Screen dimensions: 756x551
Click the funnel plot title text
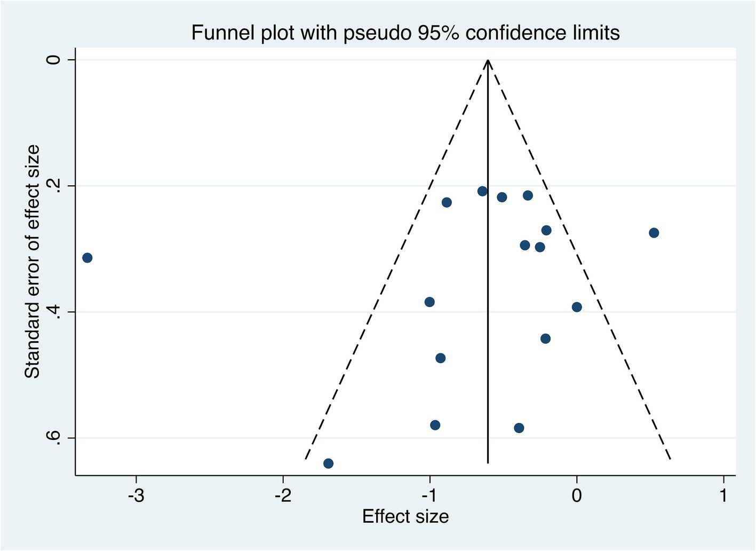[405, 33]
